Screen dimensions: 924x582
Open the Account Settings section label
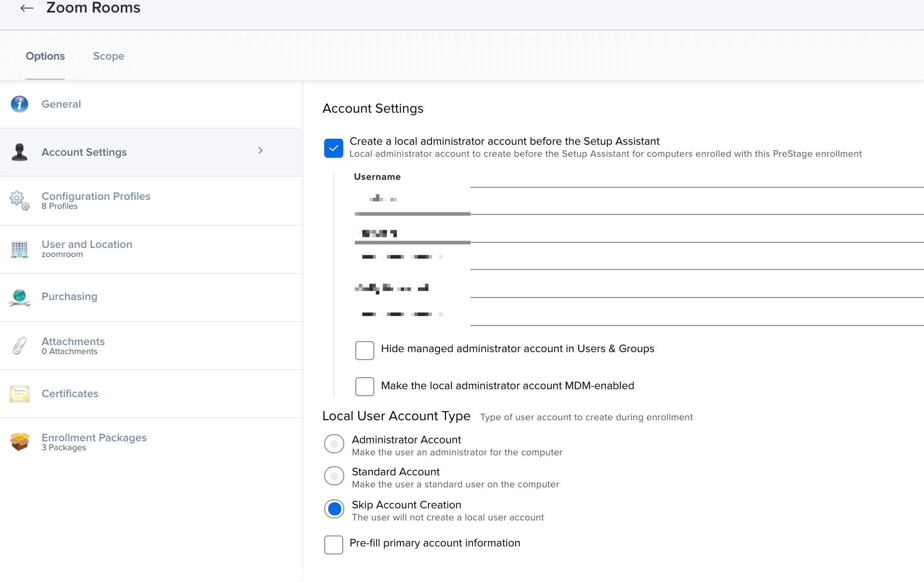pyautogui.click(x=84, y=152)
